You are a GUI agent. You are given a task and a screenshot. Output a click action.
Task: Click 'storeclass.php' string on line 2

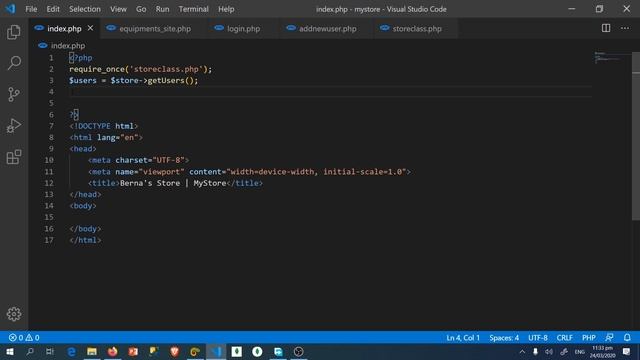click(x=167, y=69)
